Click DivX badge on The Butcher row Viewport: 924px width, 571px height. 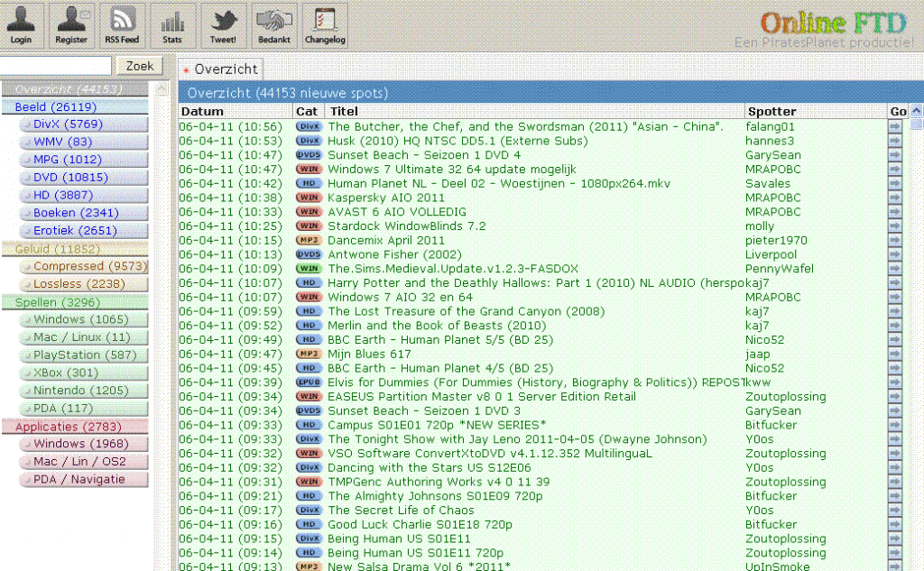(x=309, y=126)
